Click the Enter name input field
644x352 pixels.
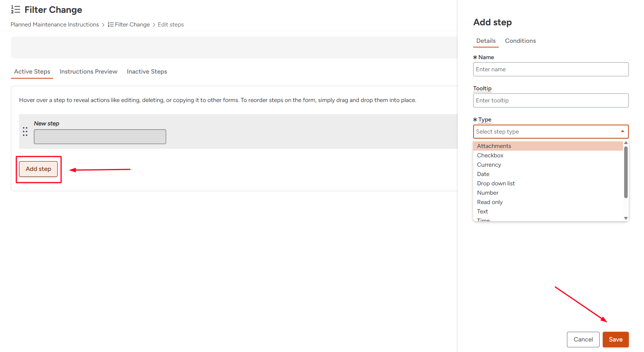pos(551,69)
